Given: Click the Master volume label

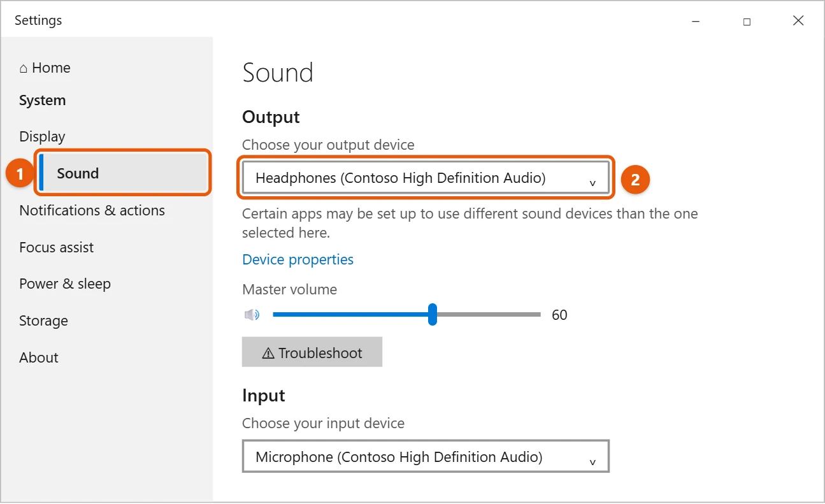Looking at the screenshot, I should click(x=289, y=289).
